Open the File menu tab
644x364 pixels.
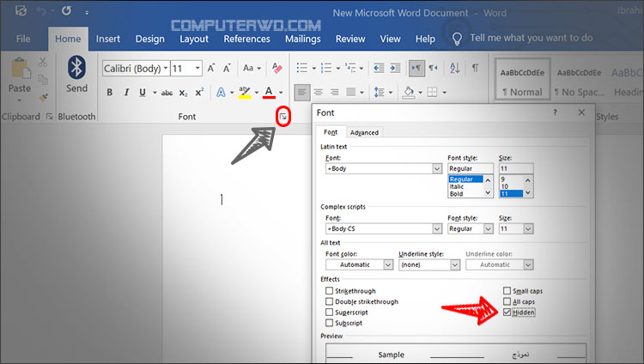(x=23, y=39)
